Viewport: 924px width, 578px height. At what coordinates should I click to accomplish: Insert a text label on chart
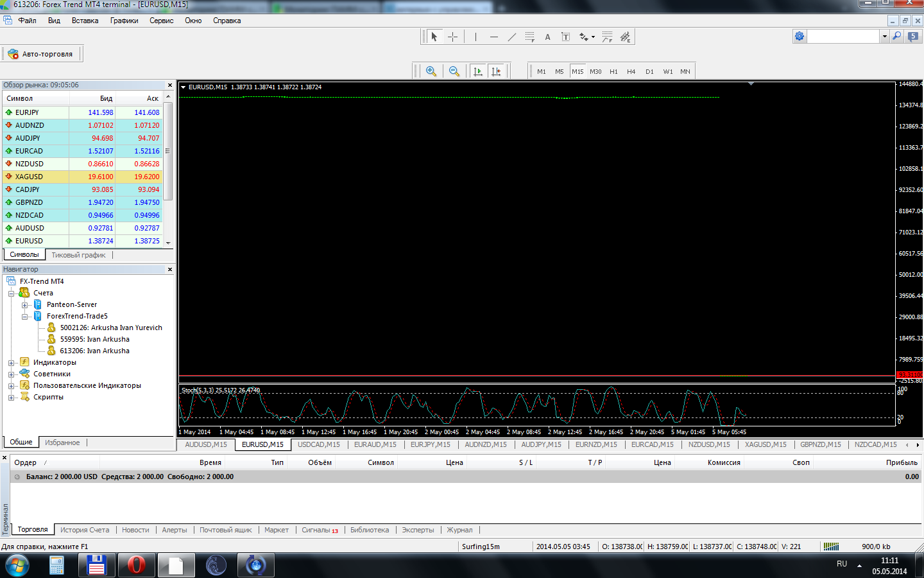click(x=565, y=37)
